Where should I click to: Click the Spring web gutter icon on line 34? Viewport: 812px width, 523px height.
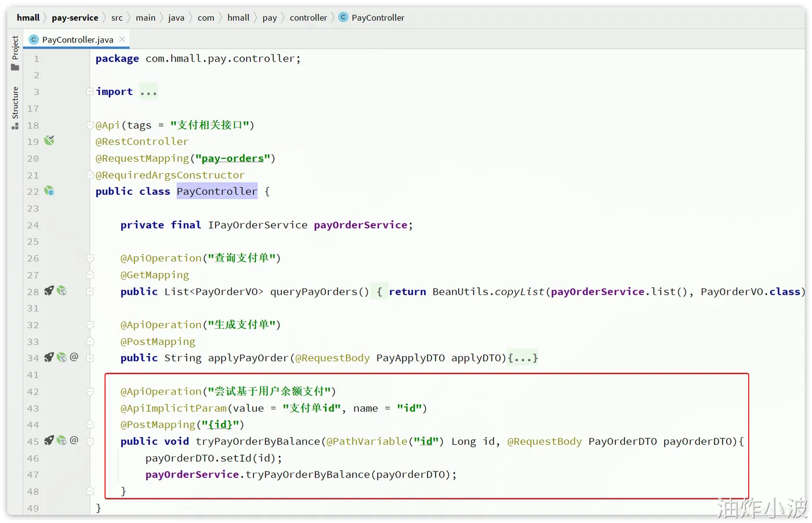[x=61, y=357]
